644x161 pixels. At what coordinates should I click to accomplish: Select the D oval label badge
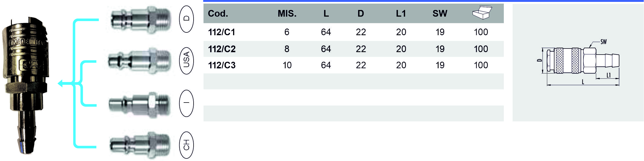(186, 19)
